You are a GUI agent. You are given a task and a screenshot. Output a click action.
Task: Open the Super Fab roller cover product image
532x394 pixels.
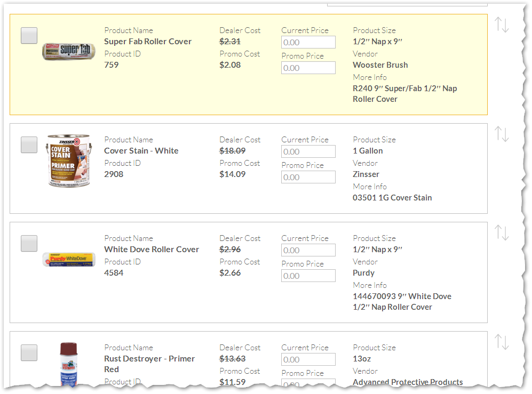pyautogui.click(x=68, y=52)
